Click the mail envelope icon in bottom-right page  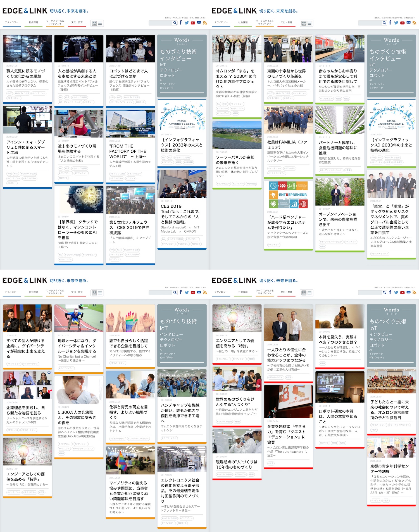pos(408,292)
